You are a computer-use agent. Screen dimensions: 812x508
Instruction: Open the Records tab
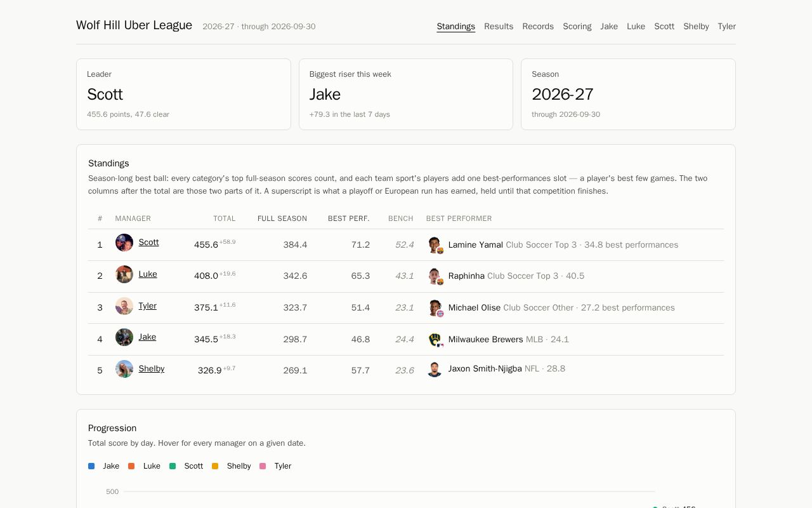pyautogui.click(x=538, y=27)
